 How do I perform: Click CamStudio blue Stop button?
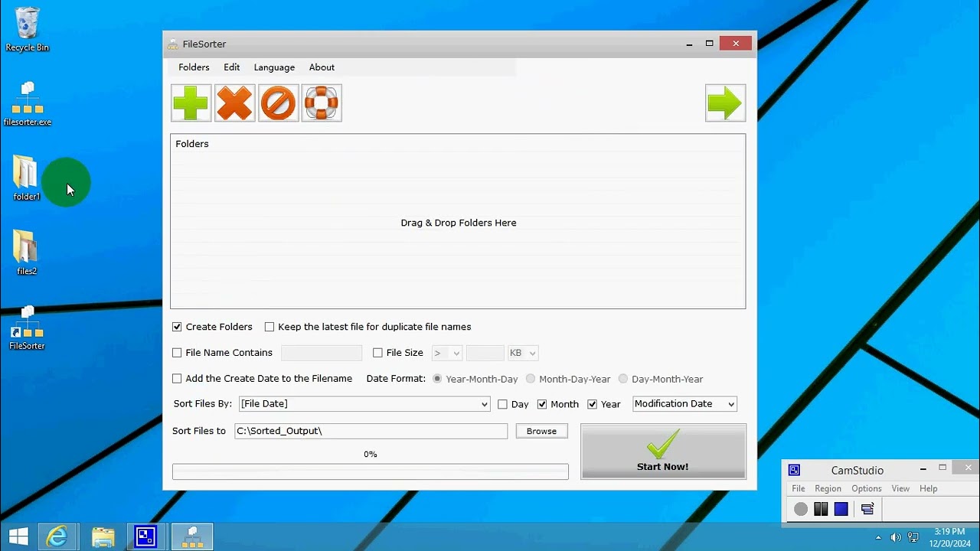841,509
